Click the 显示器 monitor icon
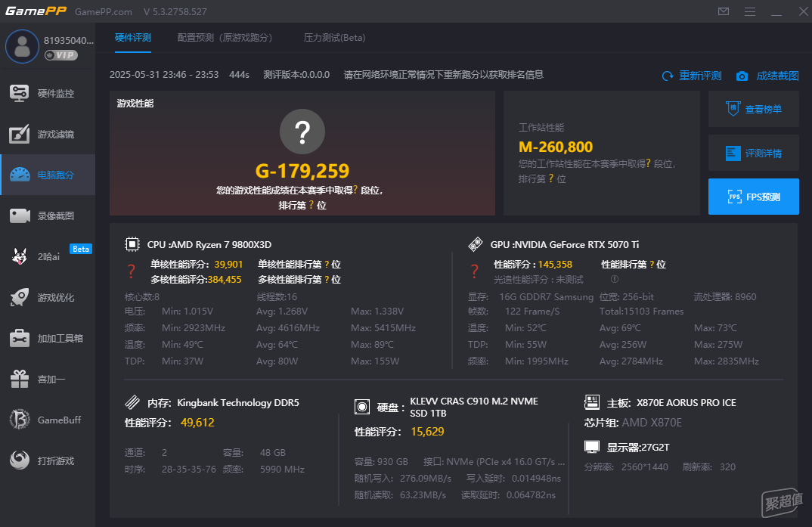 click(x=592, y=447)
